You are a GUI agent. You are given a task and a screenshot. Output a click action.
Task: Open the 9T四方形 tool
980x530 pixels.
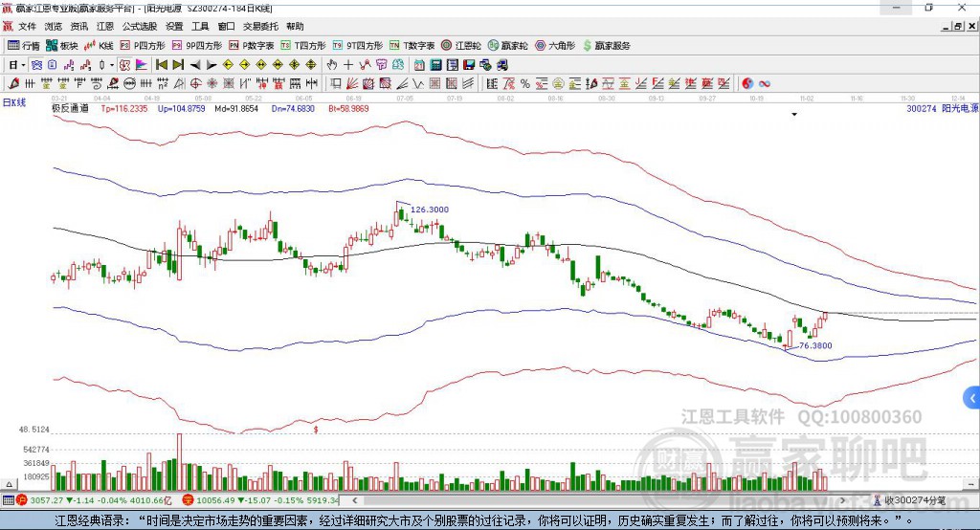(358, 46)
